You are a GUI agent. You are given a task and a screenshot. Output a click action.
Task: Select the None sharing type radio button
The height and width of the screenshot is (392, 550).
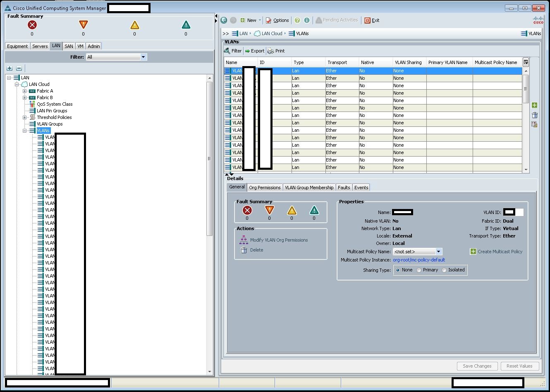(398, 270)
